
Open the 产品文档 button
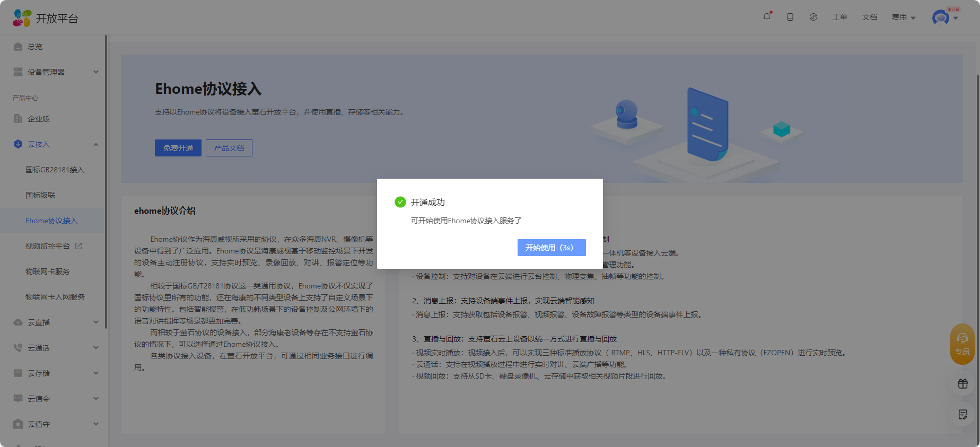tap(229, 148)
